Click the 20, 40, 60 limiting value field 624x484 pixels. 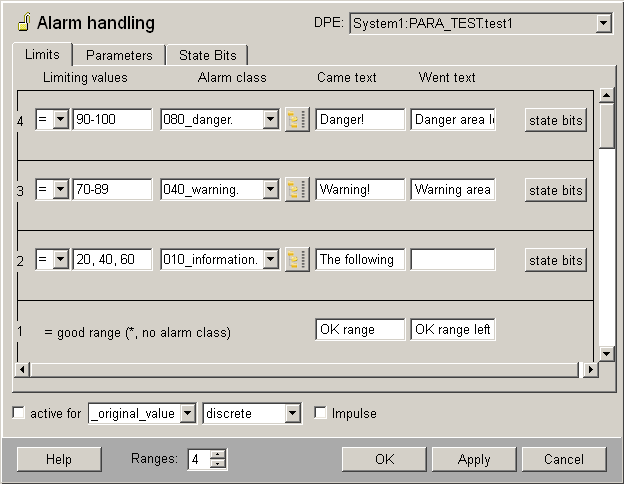click(112, 259)
